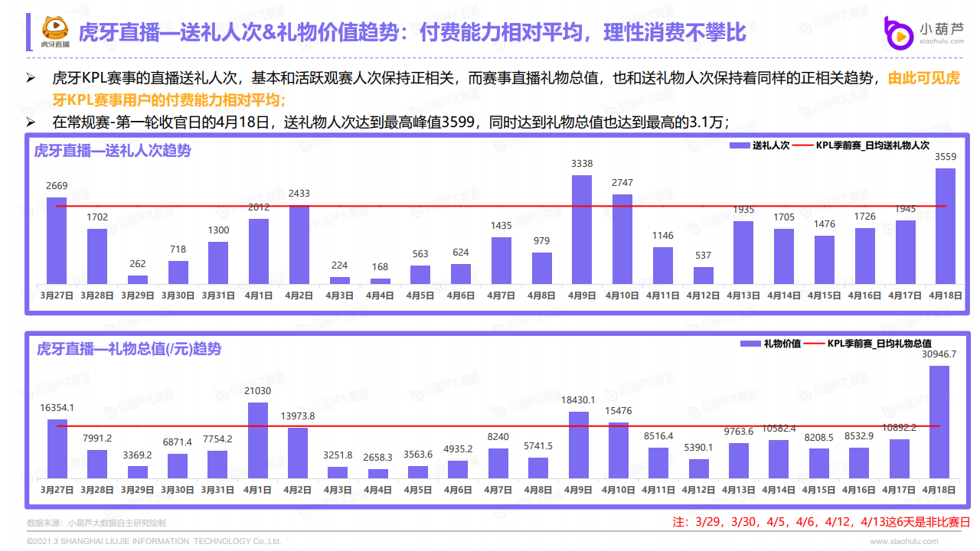Click the 3559 bar for 4月18日

946,226
